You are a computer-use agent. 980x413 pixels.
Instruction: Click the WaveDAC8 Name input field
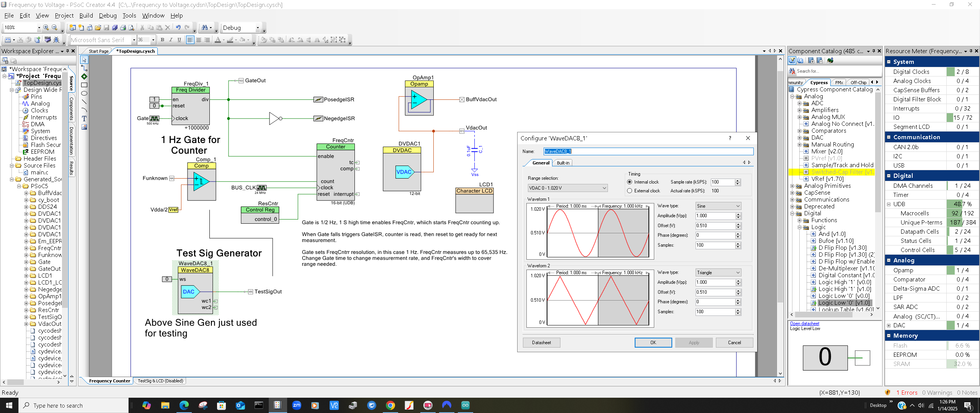[648, 151]
